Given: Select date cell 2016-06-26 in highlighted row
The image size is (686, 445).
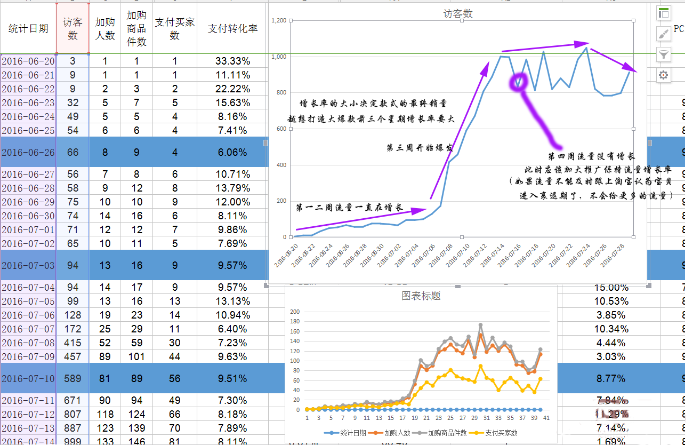Looking at the screenshot, I should click(27, 152).
